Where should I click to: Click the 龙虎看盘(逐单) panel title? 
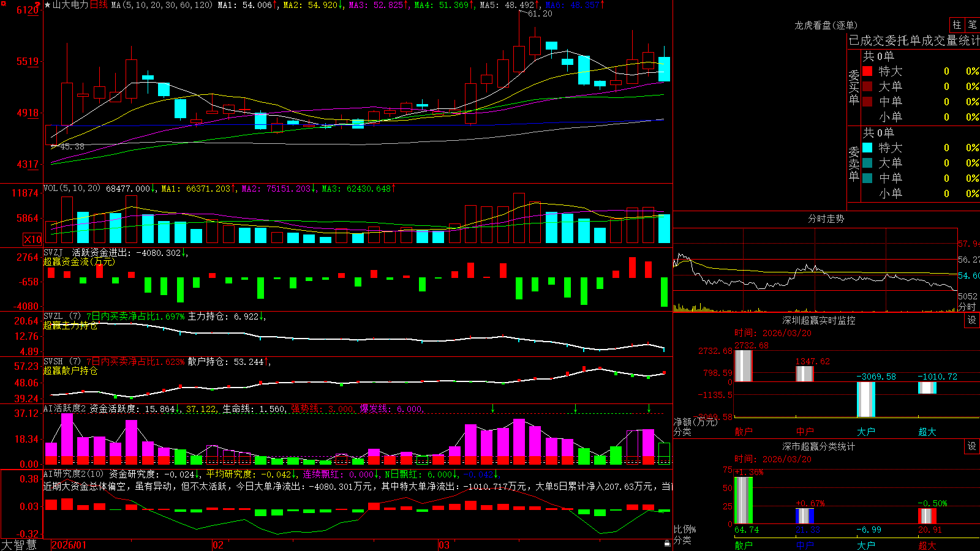826,25
